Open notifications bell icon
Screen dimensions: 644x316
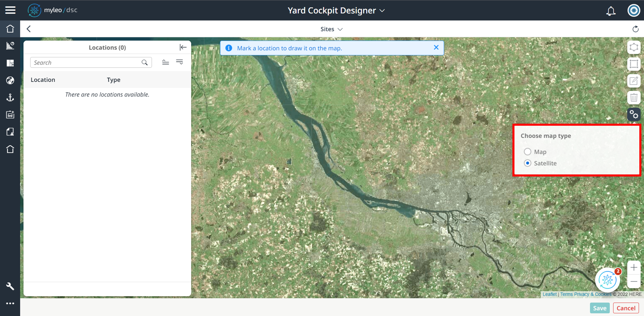coord(610,11)
